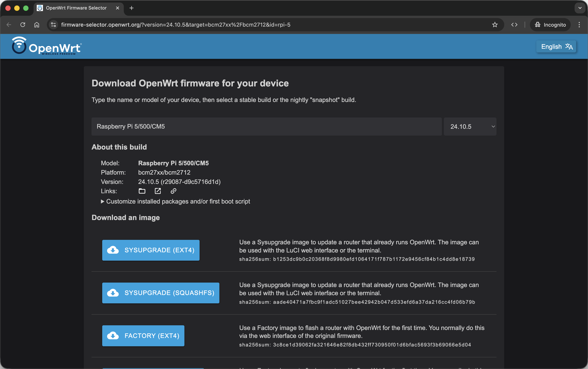Bookmark this page using the star icon
588x369 pixels.
tap(495, 25)
